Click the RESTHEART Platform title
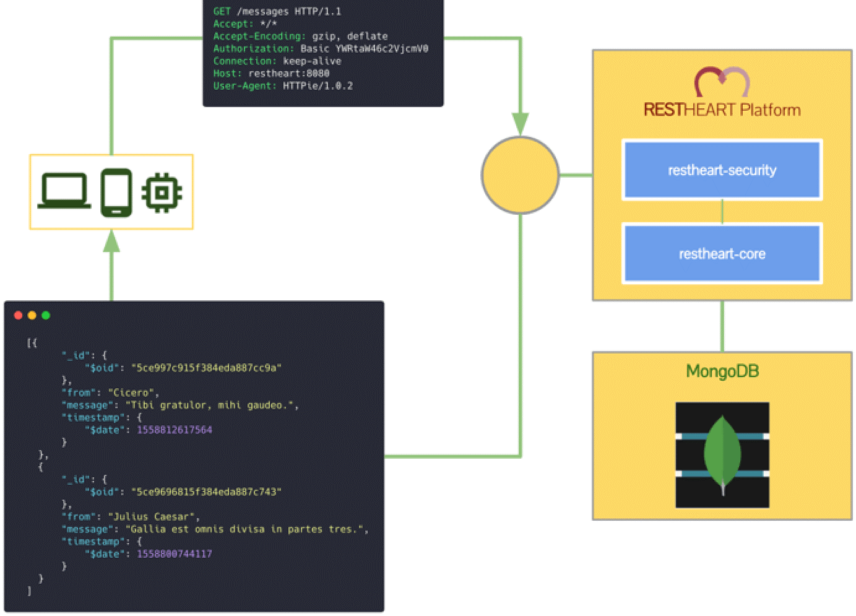 [722, 110]
